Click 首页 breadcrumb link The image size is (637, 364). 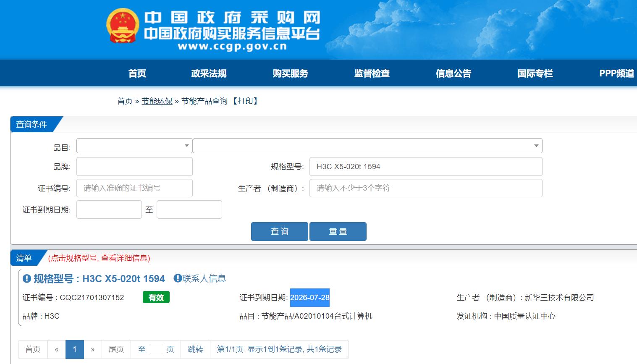(125, 101)
